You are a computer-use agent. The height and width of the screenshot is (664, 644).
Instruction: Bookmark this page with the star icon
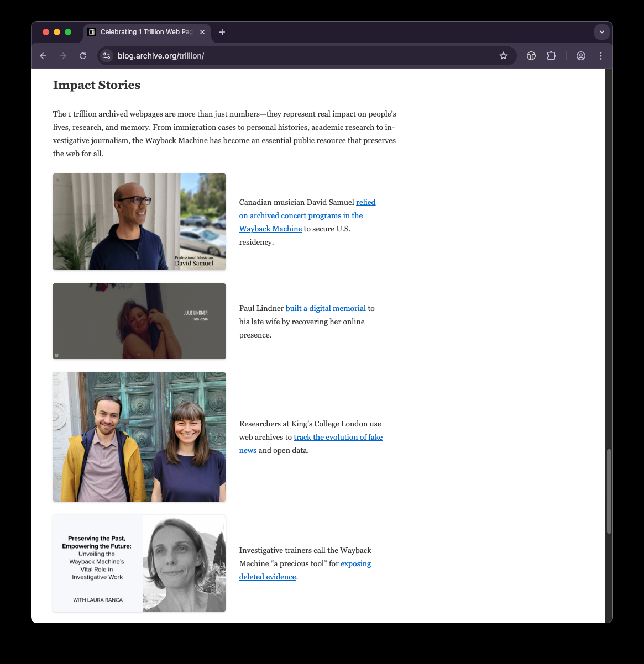pyautogui.click(x=503, y=56)
